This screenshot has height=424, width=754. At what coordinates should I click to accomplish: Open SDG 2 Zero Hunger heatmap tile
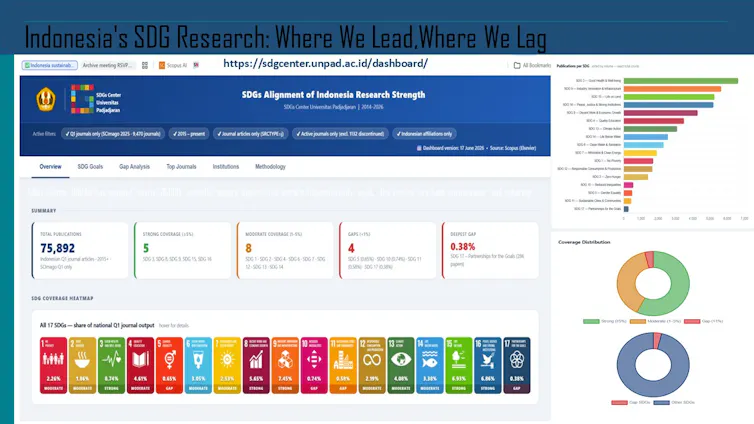click(x=82, y=365)
